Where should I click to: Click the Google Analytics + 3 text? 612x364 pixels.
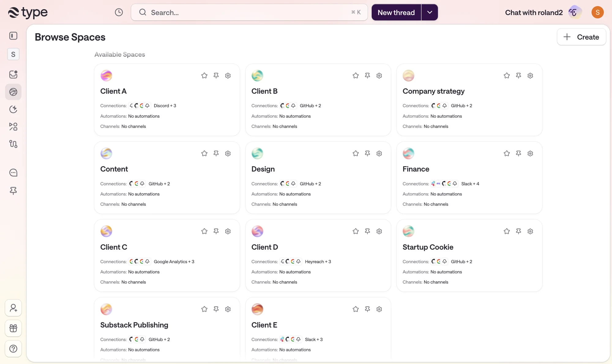tap(174, 262)
